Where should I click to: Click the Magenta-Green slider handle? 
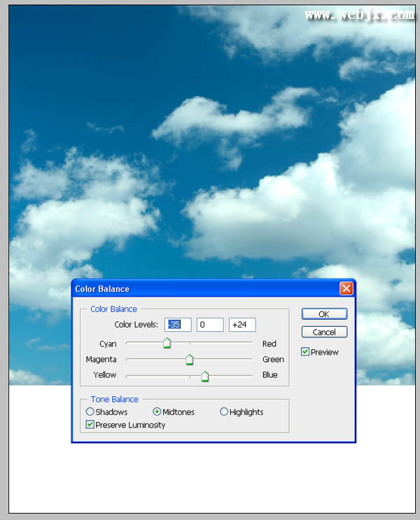pyautogui.click(x=190, y=360)
